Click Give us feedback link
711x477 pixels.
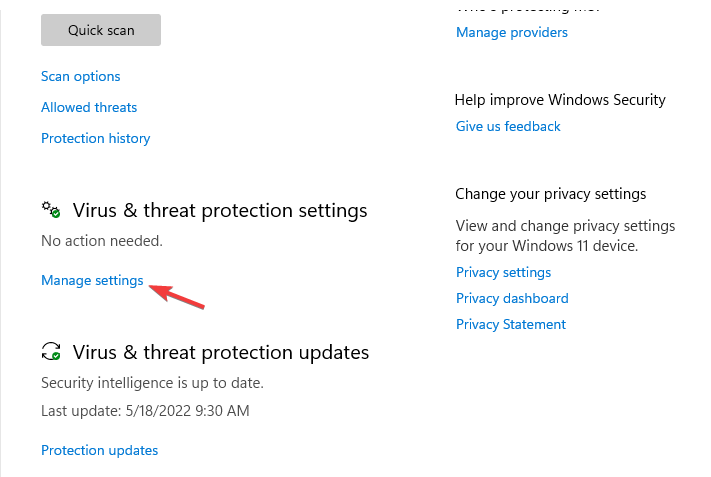pos(508,127)
